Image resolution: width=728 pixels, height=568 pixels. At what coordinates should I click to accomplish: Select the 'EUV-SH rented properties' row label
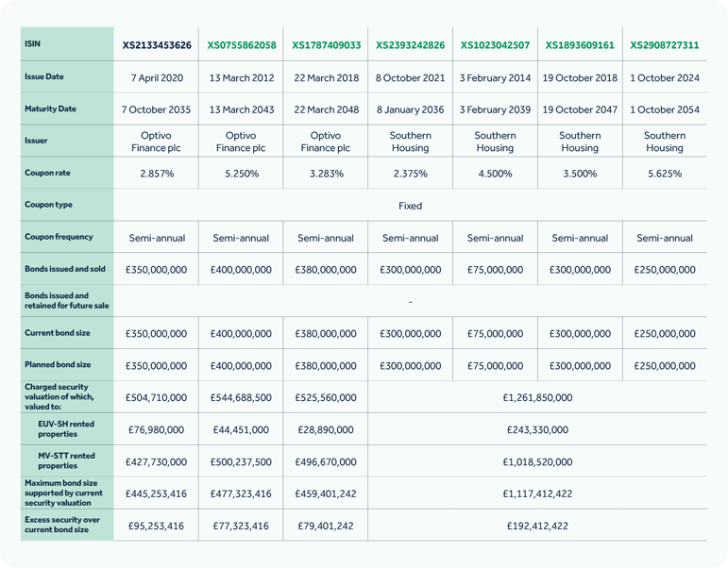66,429
